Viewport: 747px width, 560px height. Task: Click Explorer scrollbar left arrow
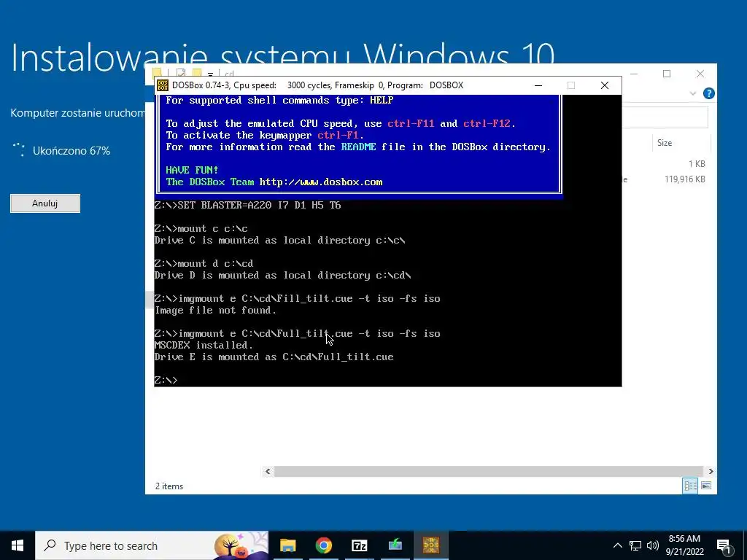tap(268, 472)
